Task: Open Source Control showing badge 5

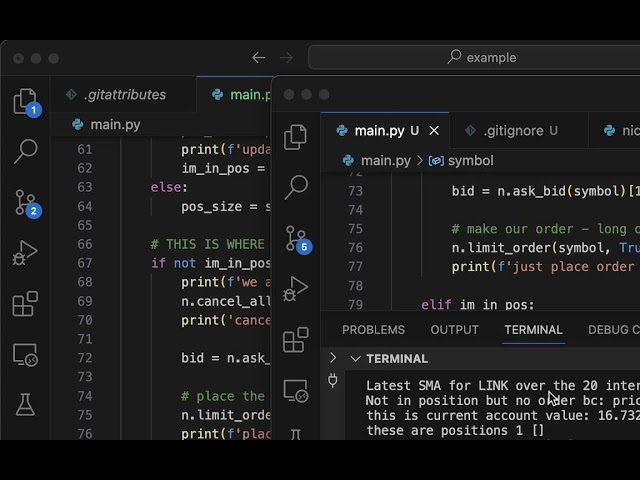Action: (297, 239)
